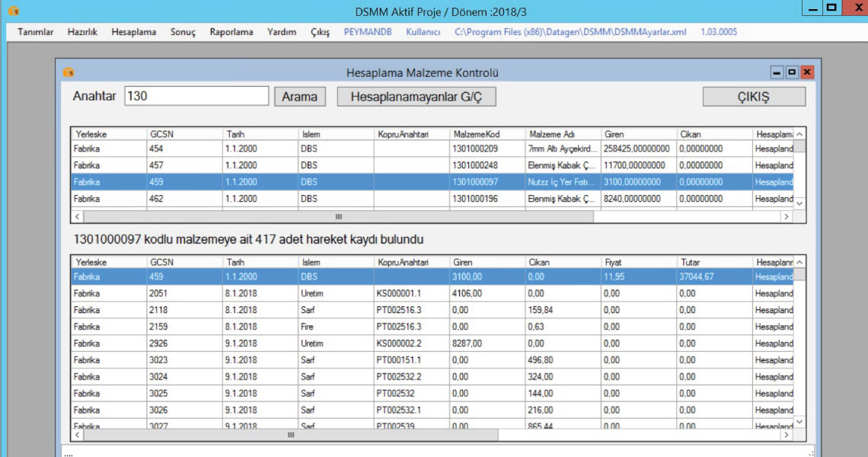The image size is (868, 457).
Task: Click lower table Islem column header
Action: 336,262
